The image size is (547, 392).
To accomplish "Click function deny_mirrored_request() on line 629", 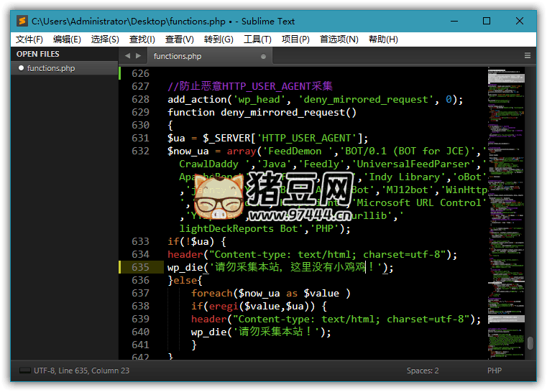I will pyautogui.click(x=262, y=113).
